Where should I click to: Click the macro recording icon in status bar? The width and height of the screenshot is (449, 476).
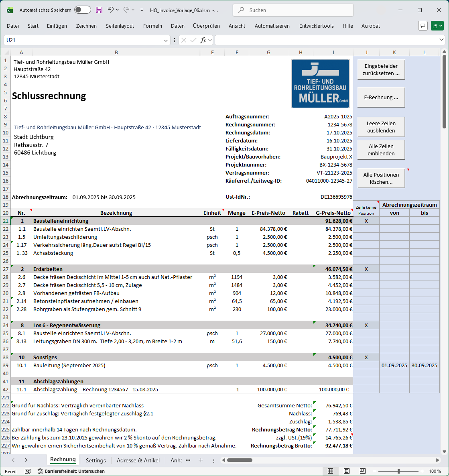(x=28, y=471)
